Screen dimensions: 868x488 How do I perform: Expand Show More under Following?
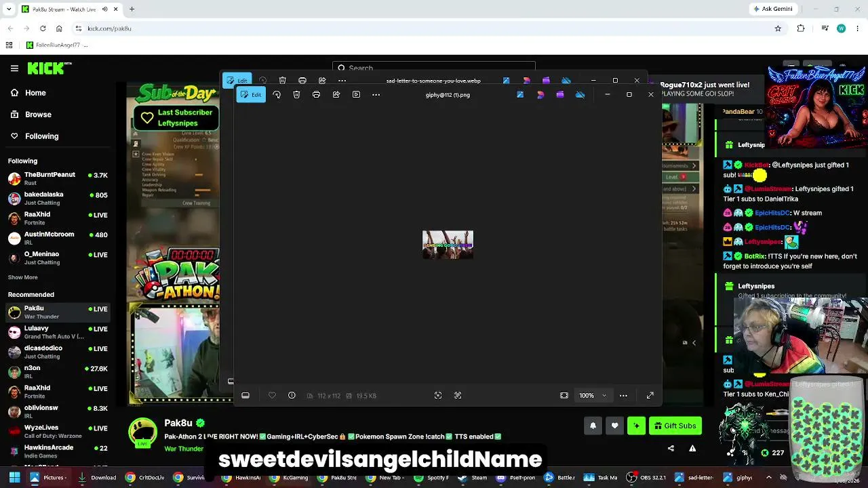23,277
